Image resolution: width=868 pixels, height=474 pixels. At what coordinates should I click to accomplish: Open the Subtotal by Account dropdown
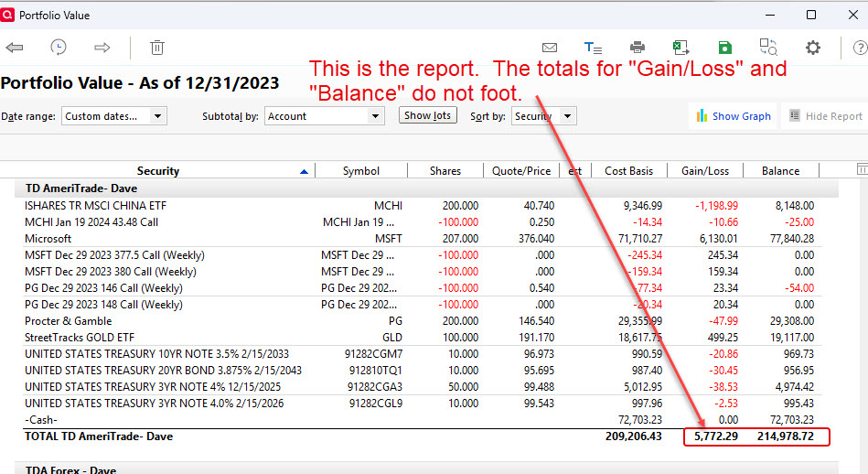tap(325, 116)
